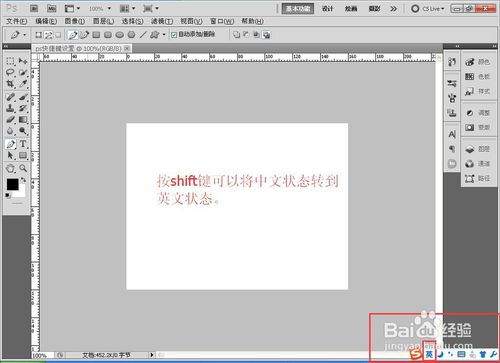This screenshot has width=500, height=363.
Task: Open the Color panel
Action: [x=478, y=62]
